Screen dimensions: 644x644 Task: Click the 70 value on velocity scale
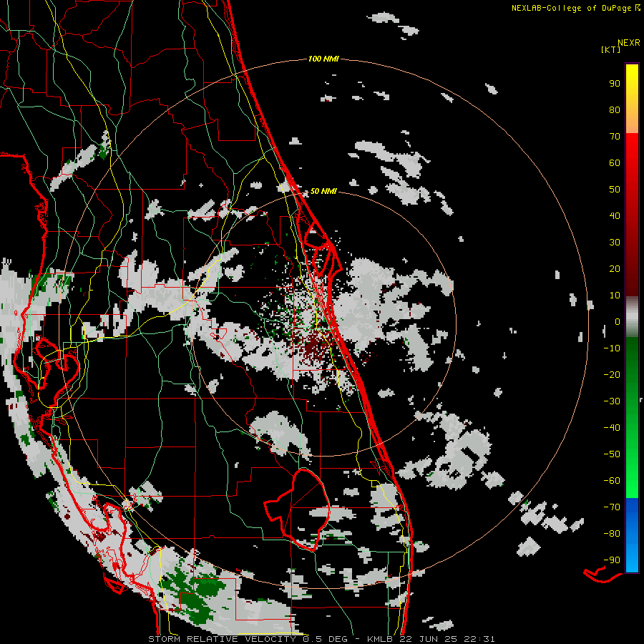pos(615,137)
